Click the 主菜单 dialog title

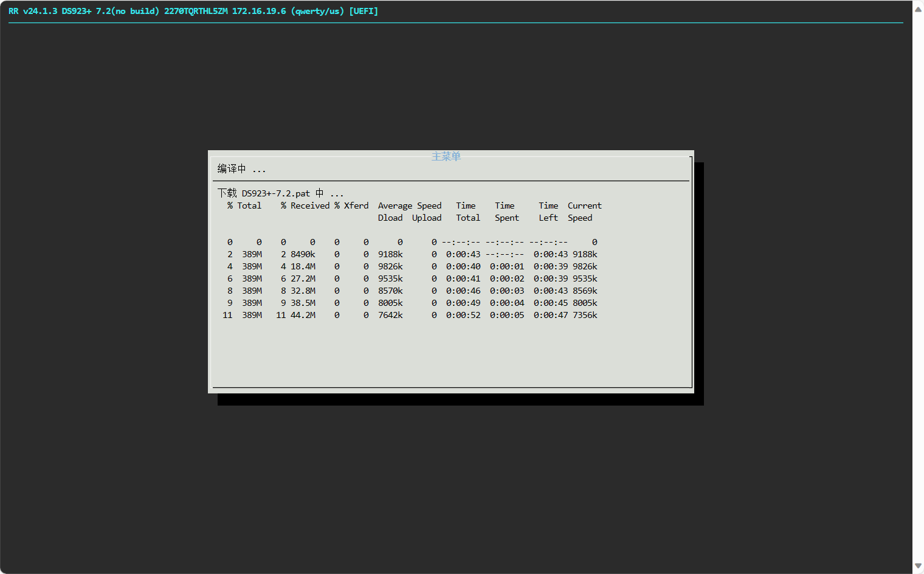click(x=446, y=156)
